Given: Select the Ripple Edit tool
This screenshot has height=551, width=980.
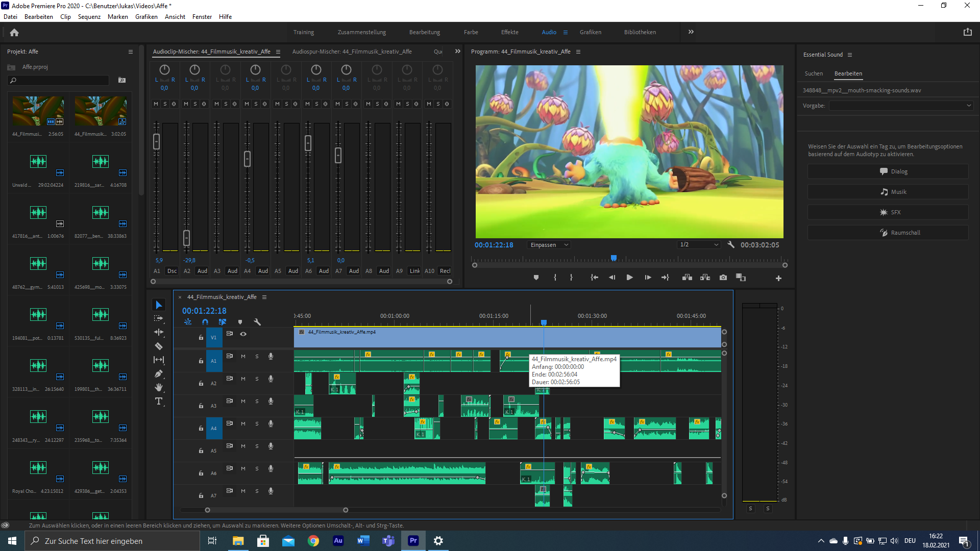Looking at the screenshot, I should pos(159,332).
